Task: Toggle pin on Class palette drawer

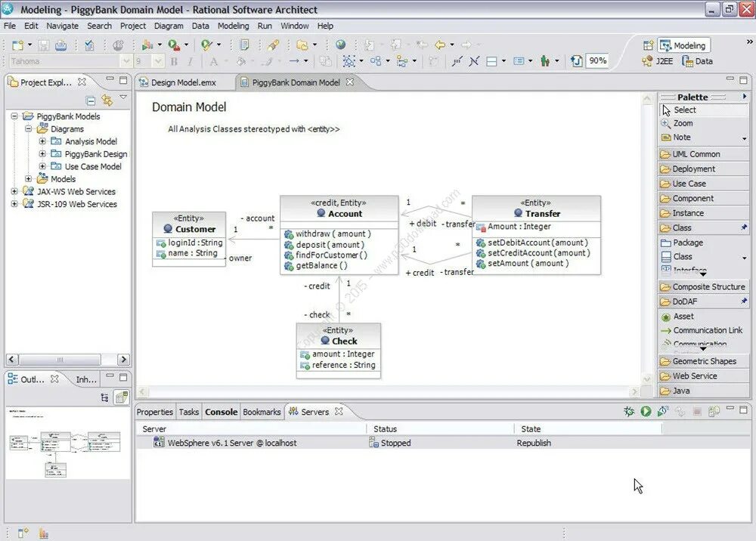Action: (743, 227)
